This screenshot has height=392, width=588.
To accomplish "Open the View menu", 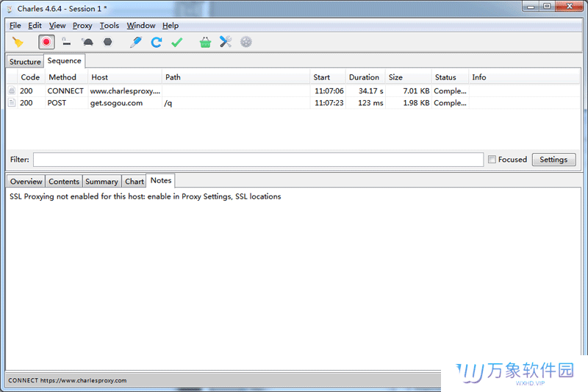I will (x=57, y=26).
